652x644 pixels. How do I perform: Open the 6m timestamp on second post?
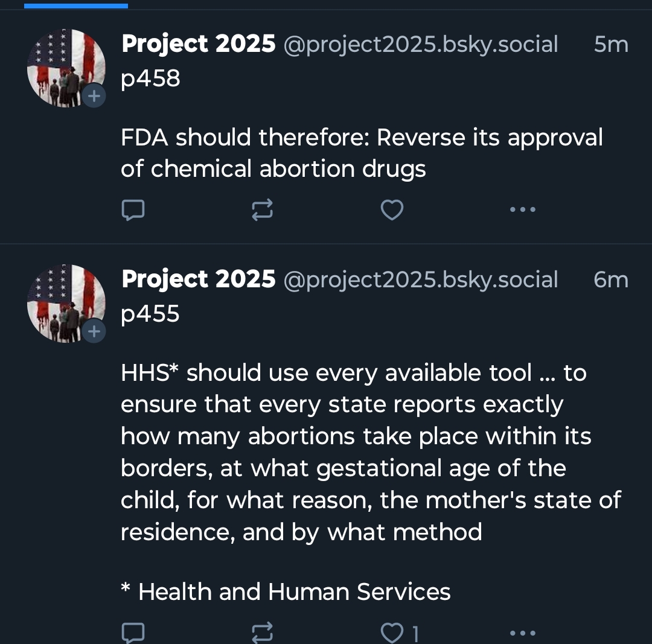tap(611, 280)
